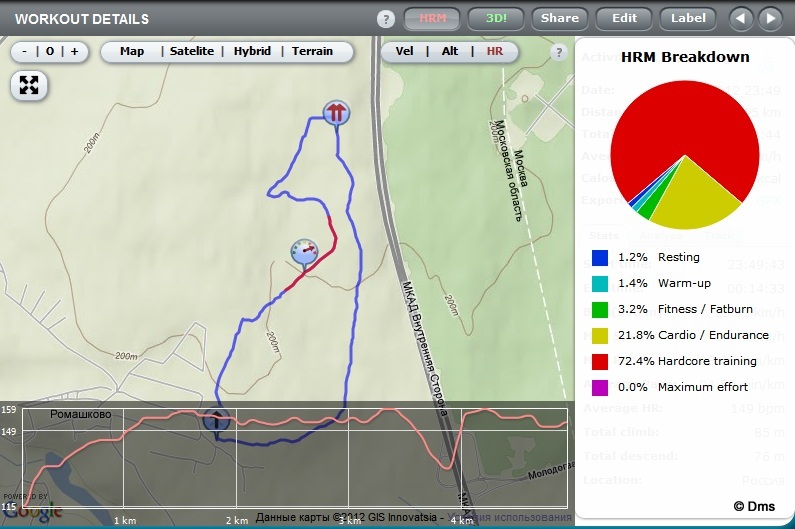Select the HR graph mode
The height and width of the screenshot is (529, 795).
point(495,51)
